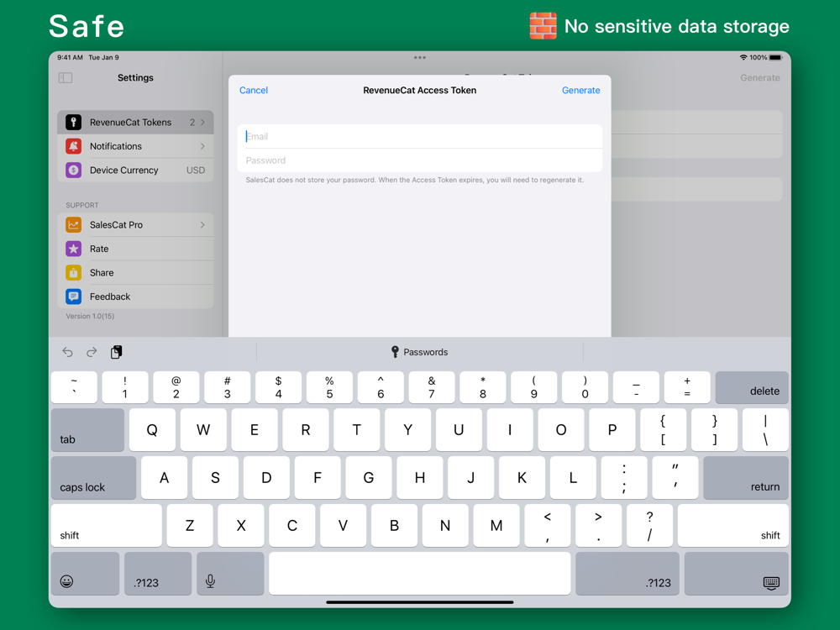Image resolution: width=840 pixels, height=630 pixels.
Task: Tap Generate in the token dialog
Action: tap(580, 91)
